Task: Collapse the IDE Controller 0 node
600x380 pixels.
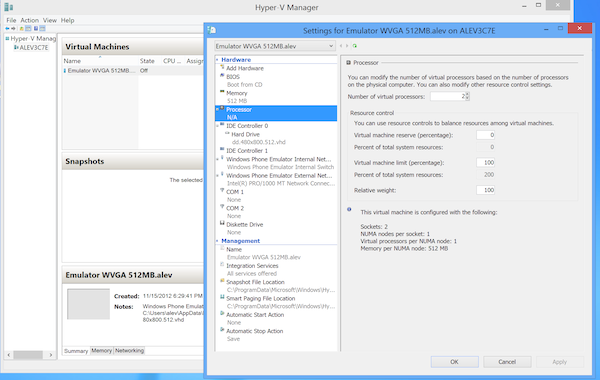Action: (217, 126)
